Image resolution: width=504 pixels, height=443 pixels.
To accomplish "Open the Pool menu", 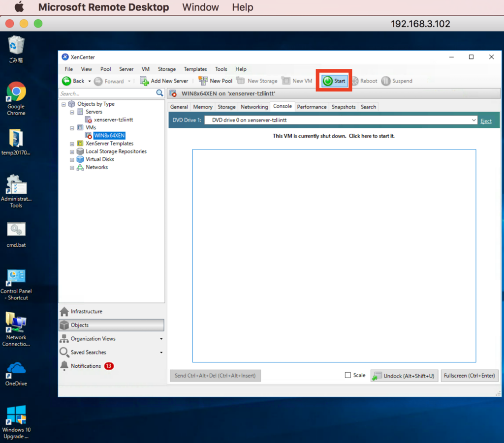I will [105, 69].
